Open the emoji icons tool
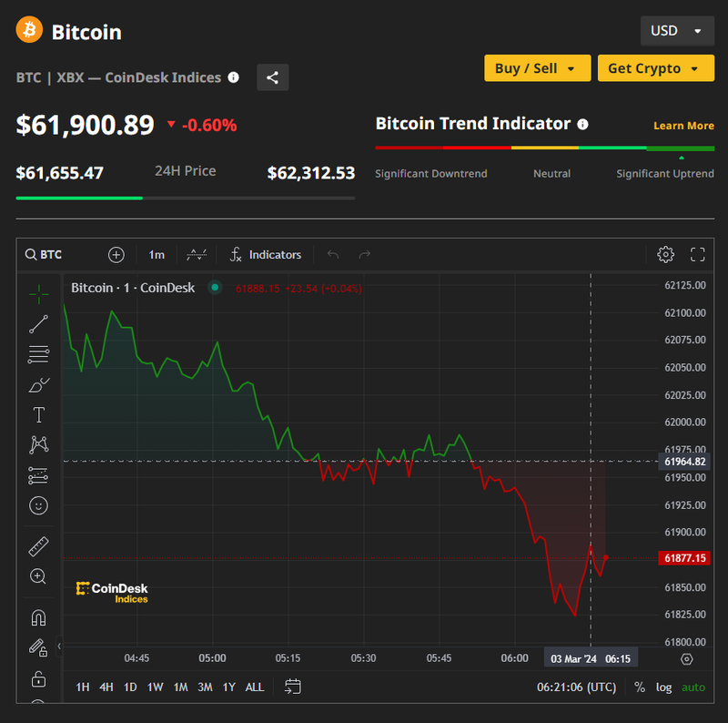Screen dimensions: 728x723 (38, 504)
